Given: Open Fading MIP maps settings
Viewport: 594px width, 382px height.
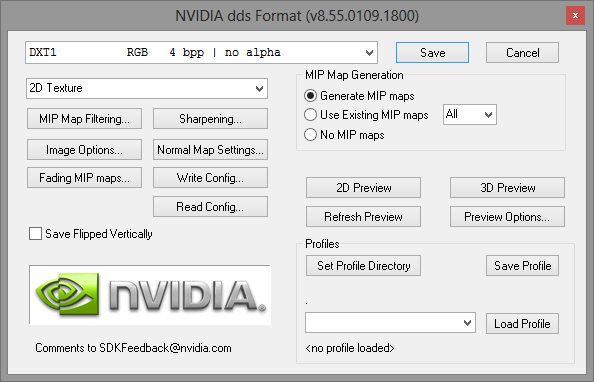Looking at the screenshot, I should (x=84, y=178).
